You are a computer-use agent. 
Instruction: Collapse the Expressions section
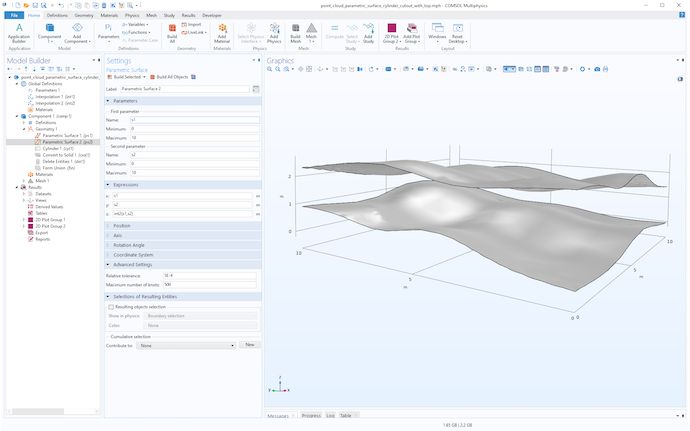click(108, 185)
